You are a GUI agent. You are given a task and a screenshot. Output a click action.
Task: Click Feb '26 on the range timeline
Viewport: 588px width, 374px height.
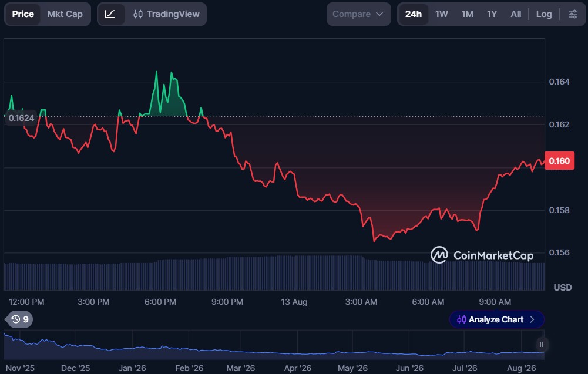coord(189,368)
